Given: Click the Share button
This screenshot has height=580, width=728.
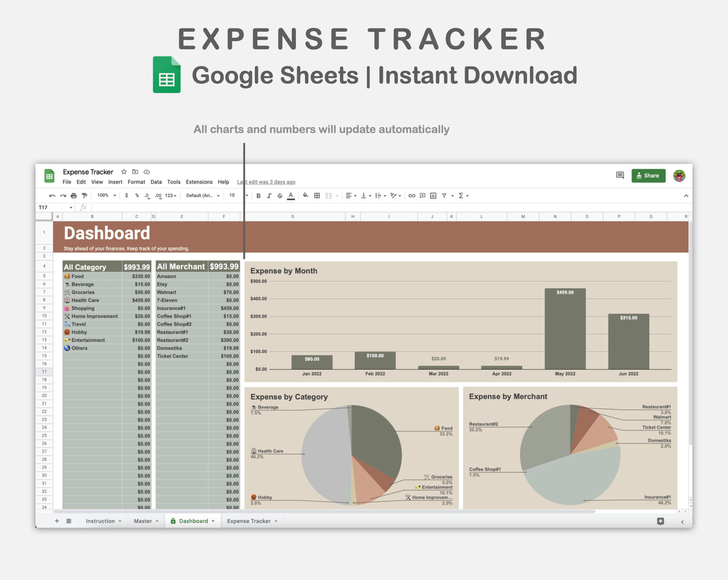Looking at the screenshot, I should coord(648,176).
